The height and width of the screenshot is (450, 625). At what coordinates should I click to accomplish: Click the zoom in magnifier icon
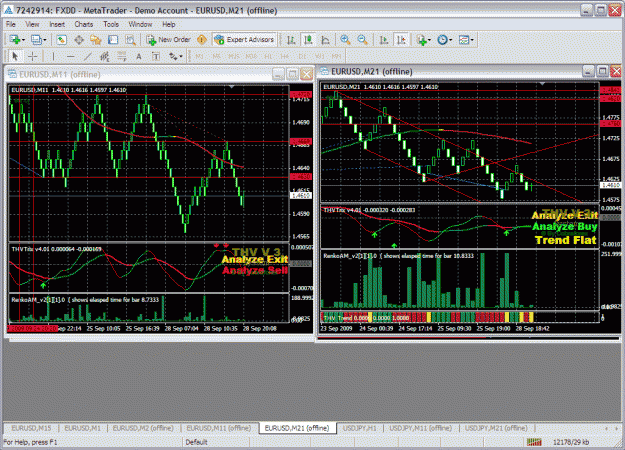tap(345, 40)
